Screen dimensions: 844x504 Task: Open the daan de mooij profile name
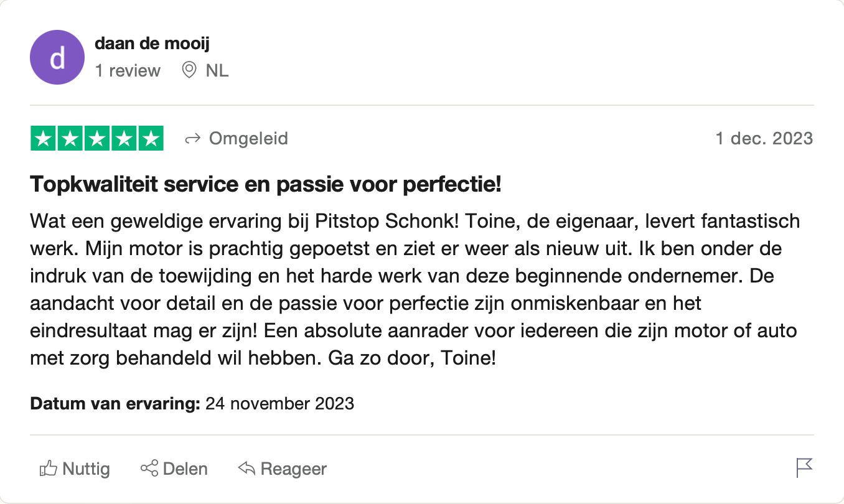pos(152,44)
